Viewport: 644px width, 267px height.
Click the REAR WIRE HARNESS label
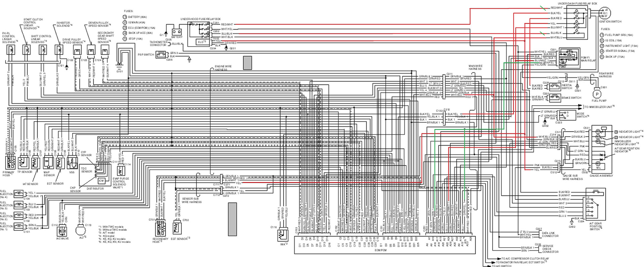(606, 75)
